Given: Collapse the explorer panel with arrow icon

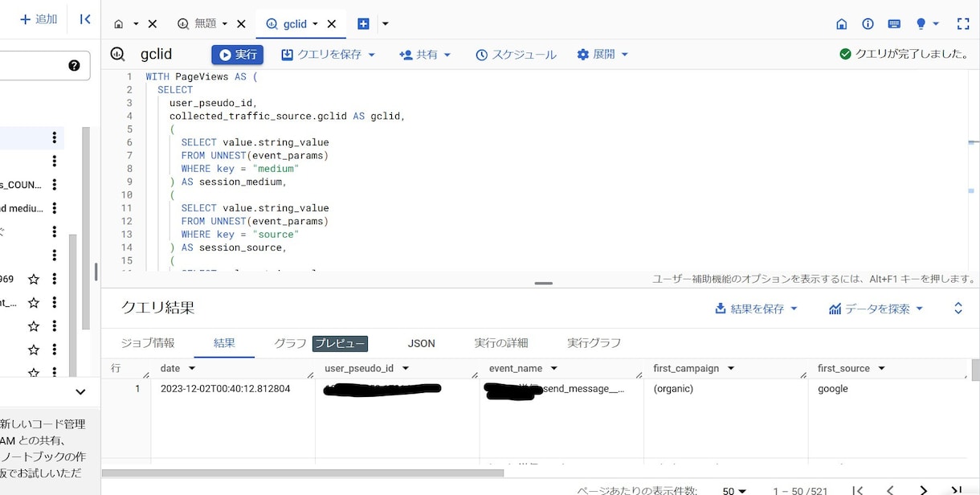Looking at the screenshot, I should [x=85, y=19].
